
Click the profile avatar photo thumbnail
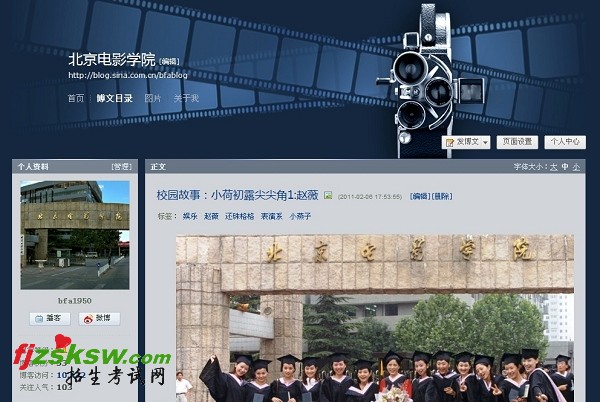[75, 234]
